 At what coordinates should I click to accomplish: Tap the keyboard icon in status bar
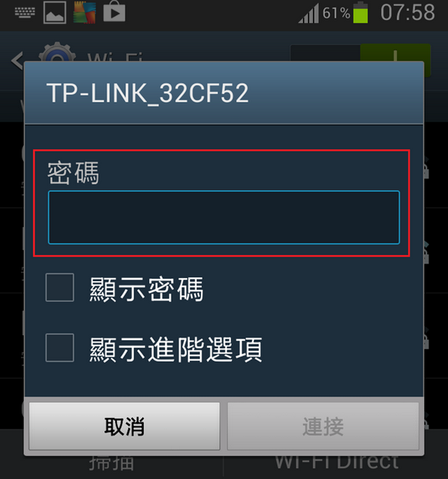coord(25,13)
